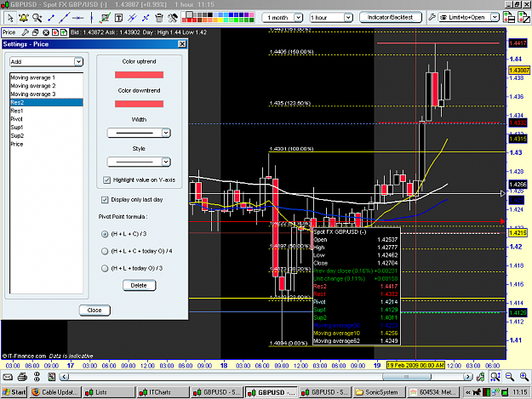Switch to ITCharts taskbar window

[163, 392]
